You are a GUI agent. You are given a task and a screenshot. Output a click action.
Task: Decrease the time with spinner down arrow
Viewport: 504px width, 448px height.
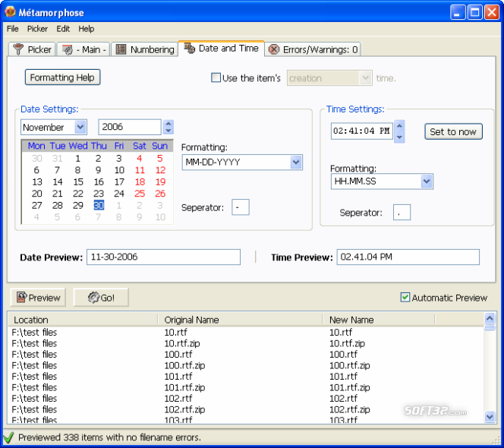399,137
